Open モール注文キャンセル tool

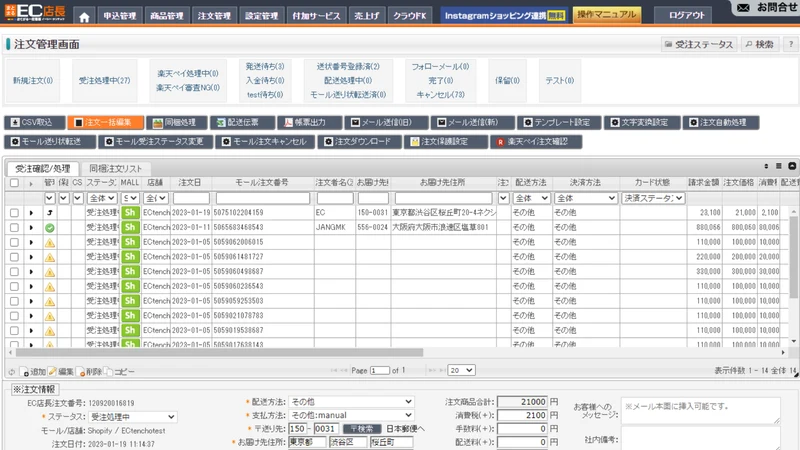(x=265, y=141)
